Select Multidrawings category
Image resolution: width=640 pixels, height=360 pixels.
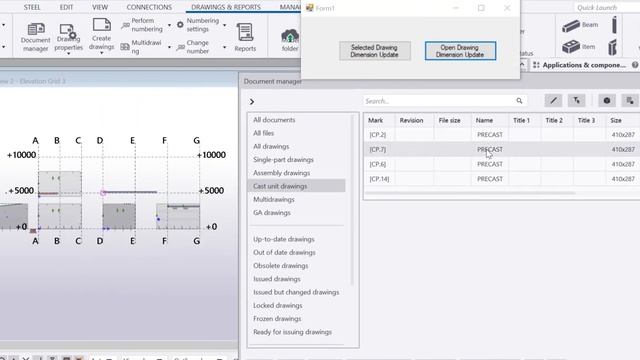[273, 199]
